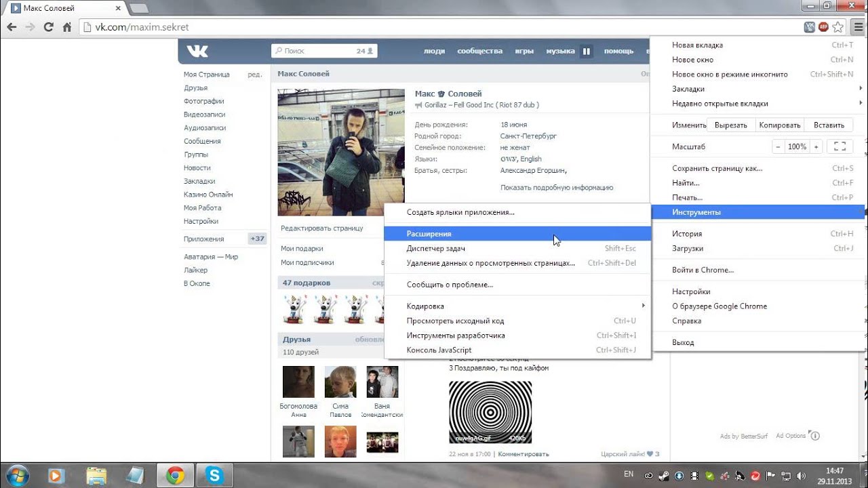Open the new tab button
This screenshot has width=868, height=488.
138,8
